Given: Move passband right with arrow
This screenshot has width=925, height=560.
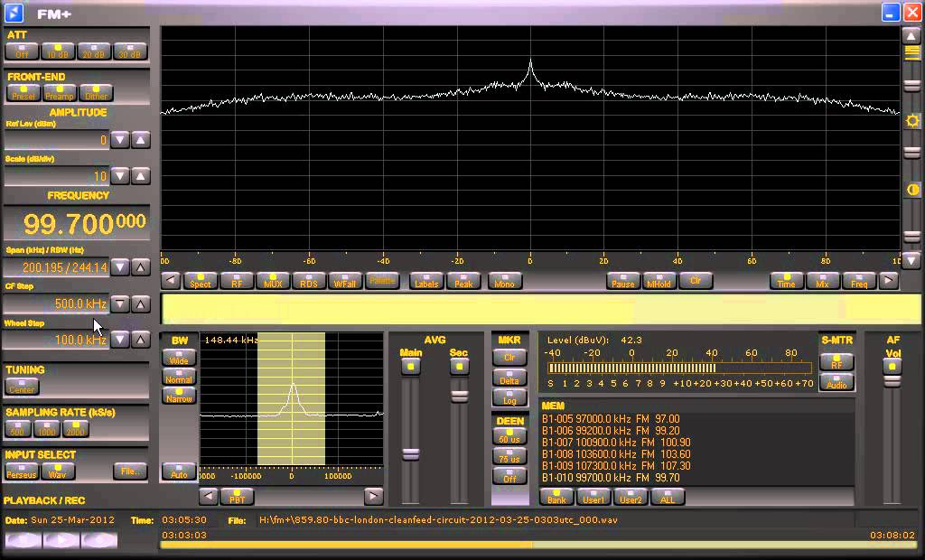Looking at the screenshot, I should (x=373, y=497).
